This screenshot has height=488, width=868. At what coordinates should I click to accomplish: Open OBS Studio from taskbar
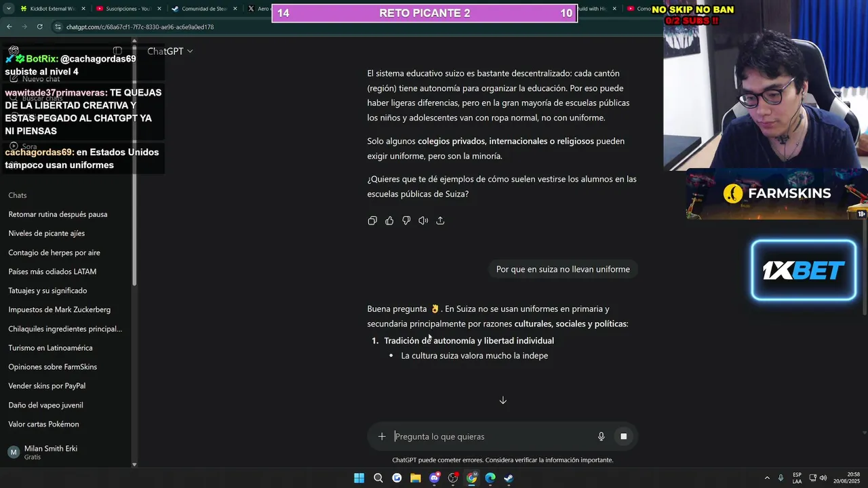[x=453, y=478]
